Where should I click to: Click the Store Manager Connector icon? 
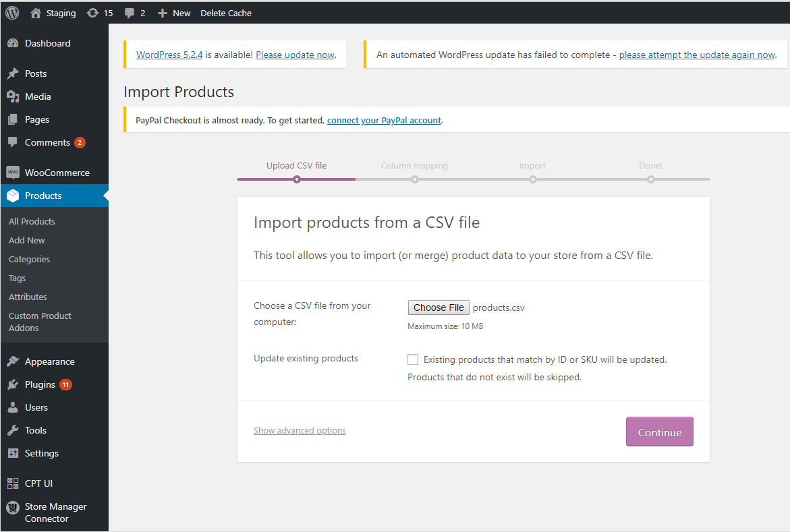coord(13,507)
